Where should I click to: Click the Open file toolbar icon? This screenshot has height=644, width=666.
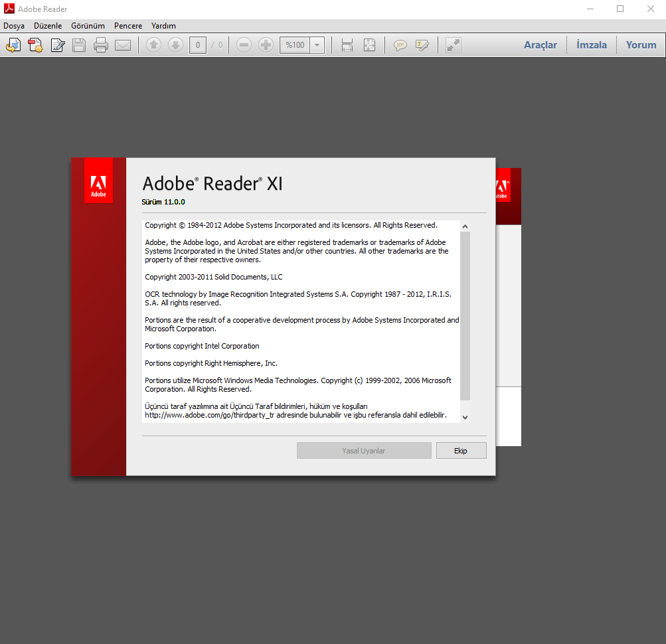point(13,45)
